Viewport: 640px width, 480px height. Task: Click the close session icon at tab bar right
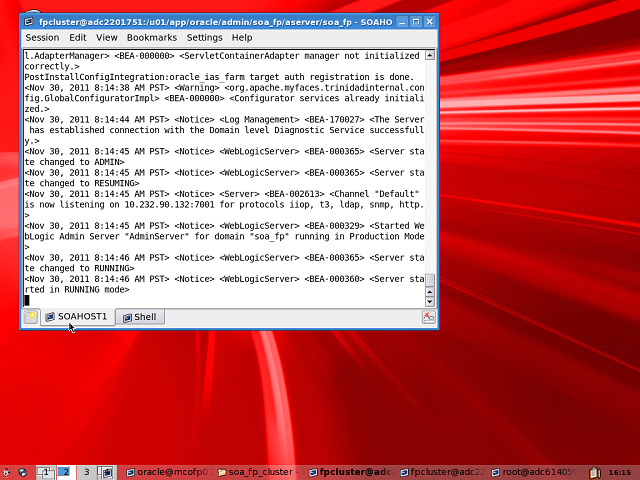pos(429,317)
